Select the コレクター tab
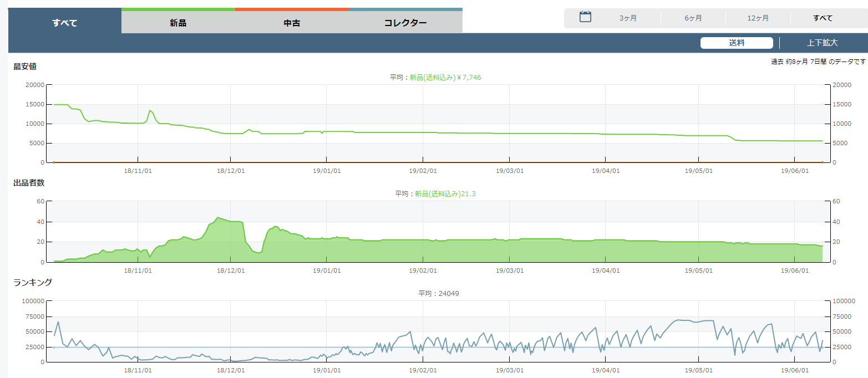Image resolution: width=868 pixels, height=378 pixels. coord(405,23)
